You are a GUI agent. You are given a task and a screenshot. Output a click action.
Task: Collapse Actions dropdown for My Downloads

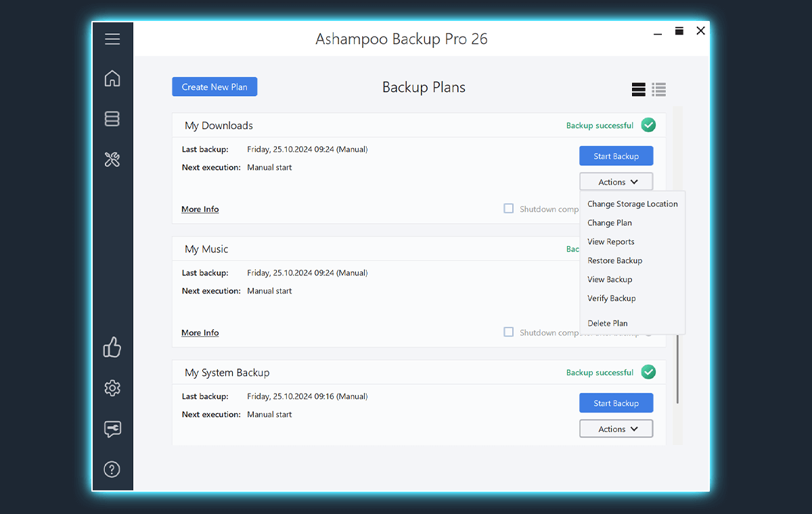616,182
